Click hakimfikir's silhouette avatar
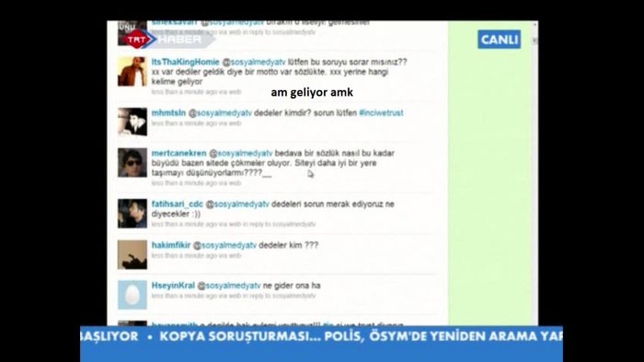 click(132, 254)
